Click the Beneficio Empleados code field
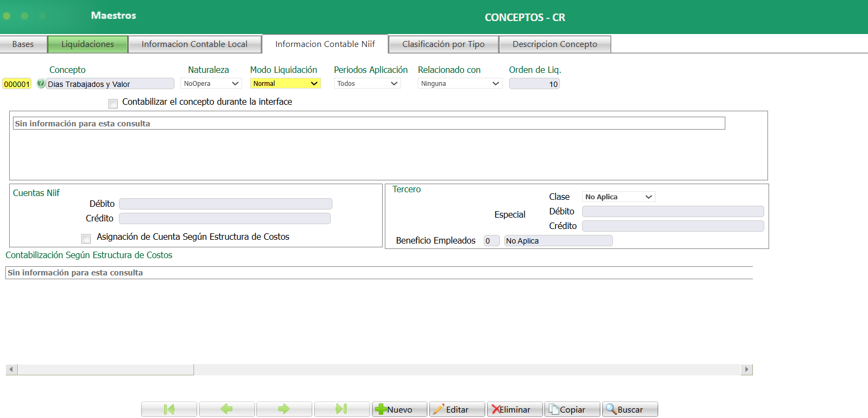The height and width of the screenshot is (418, 868). (x=491, y=241)
